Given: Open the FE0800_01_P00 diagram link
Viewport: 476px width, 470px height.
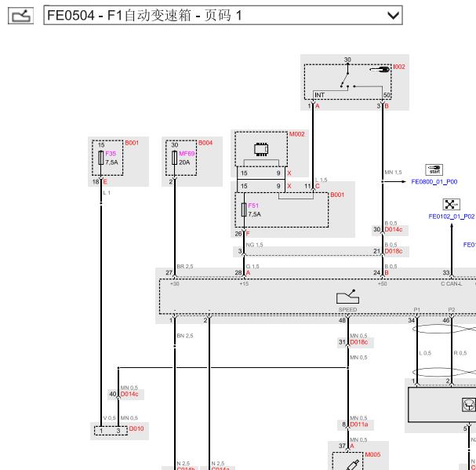Looking at the screenshot, I should (434, 182).
